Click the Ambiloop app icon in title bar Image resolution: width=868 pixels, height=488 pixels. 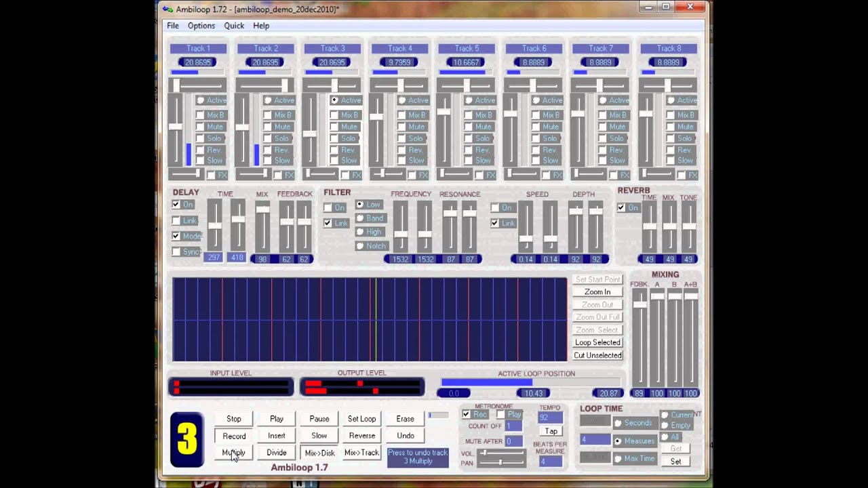(x=167, y=9)
